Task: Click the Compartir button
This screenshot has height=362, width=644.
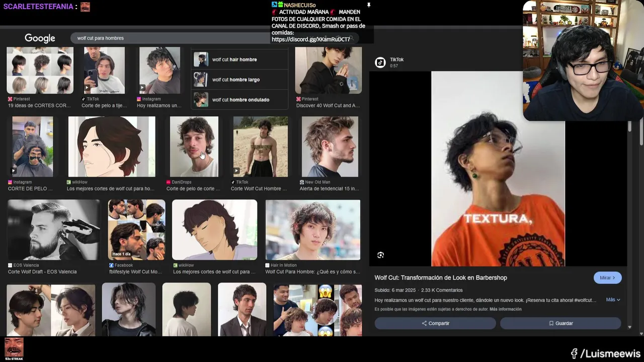Action: click(x=435, y=323)
